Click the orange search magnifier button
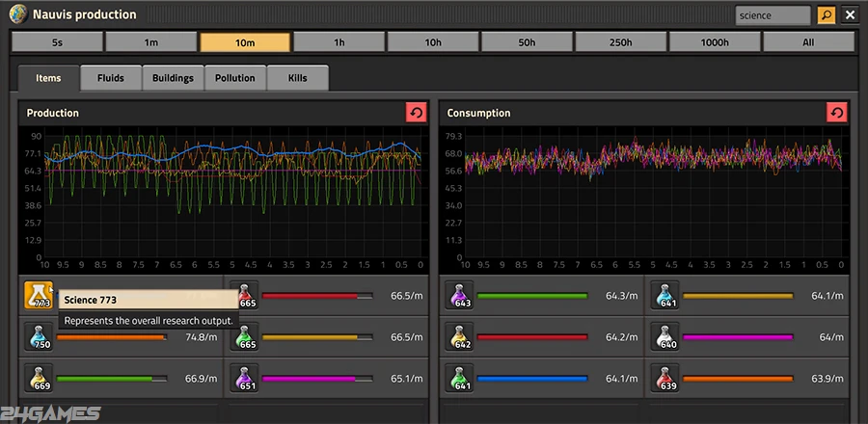 pyautogui.click(x=826, y=14)
